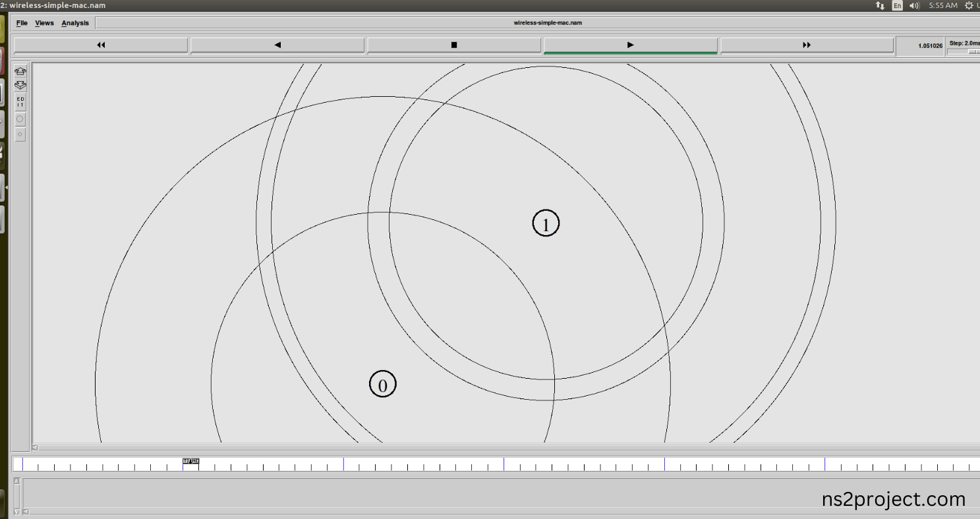Select wireless node 0
The height and width of the screenshot is (519, 980).
click(383, 384)
